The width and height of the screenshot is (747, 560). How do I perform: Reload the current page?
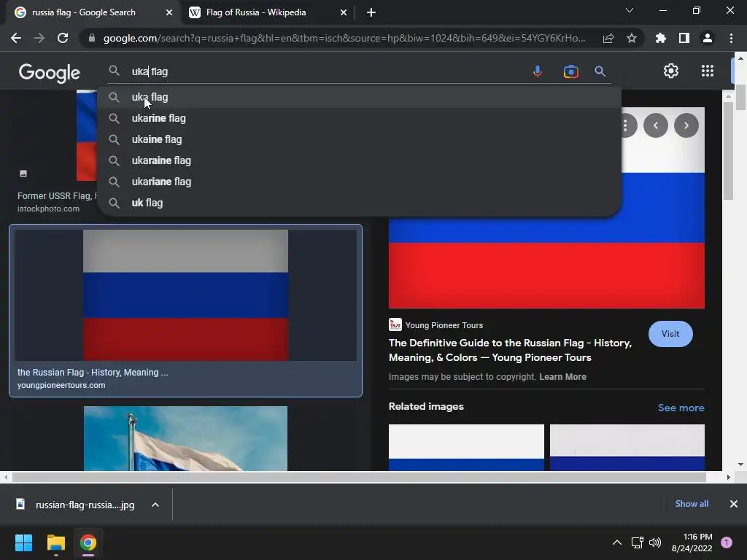(63, 38)
